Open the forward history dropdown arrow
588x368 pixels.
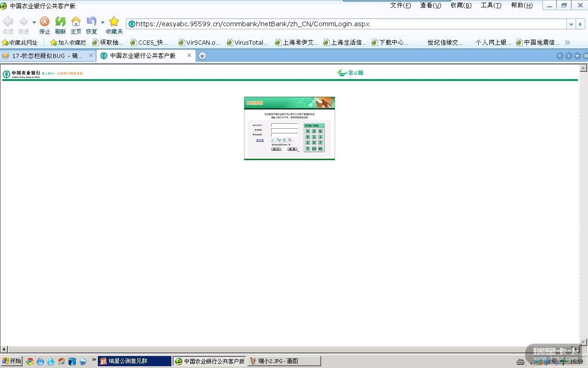34,22
